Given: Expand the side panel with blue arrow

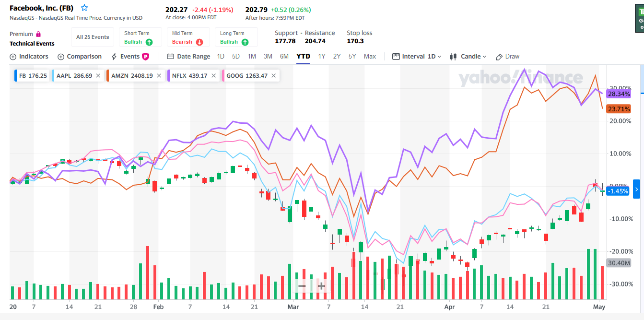Looking at the screenshot, I should (636, 190).
